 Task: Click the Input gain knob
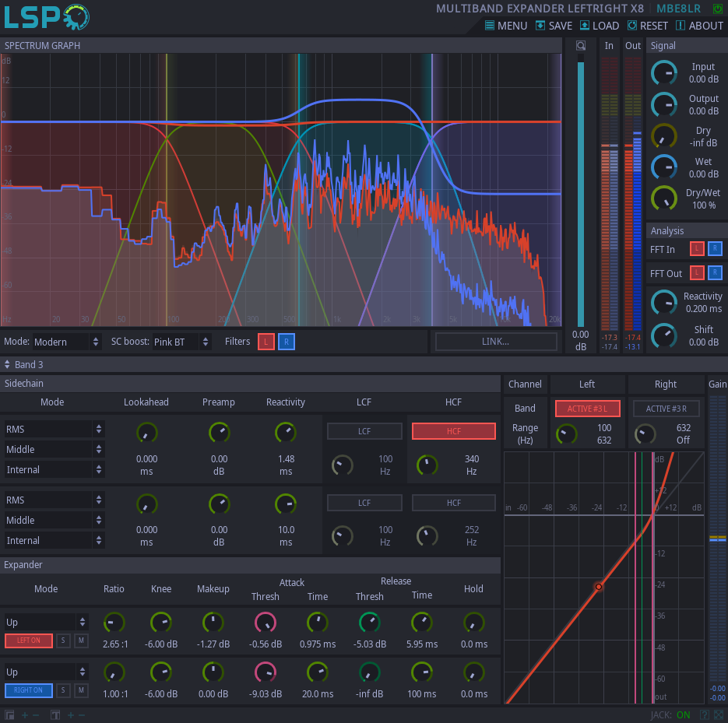[x=664, y=73]
